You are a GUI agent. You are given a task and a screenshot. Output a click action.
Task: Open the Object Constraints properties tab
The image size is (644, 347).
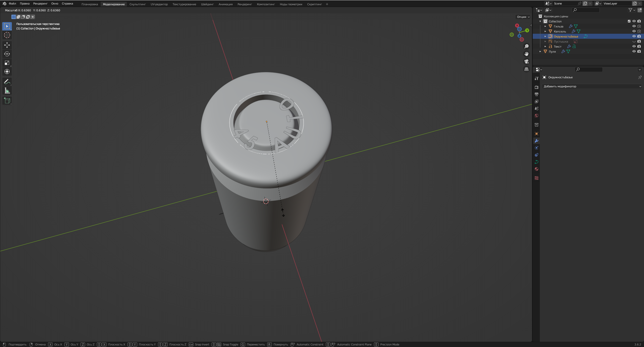click(x=537, y=155)
